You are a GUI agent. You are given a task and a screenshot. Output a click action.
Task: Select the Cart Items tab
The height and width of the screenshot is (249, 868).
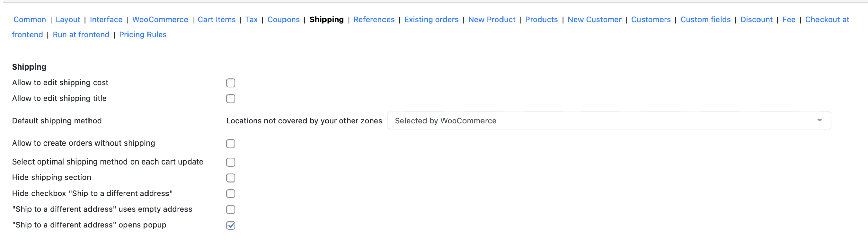[x=217, y=19]
